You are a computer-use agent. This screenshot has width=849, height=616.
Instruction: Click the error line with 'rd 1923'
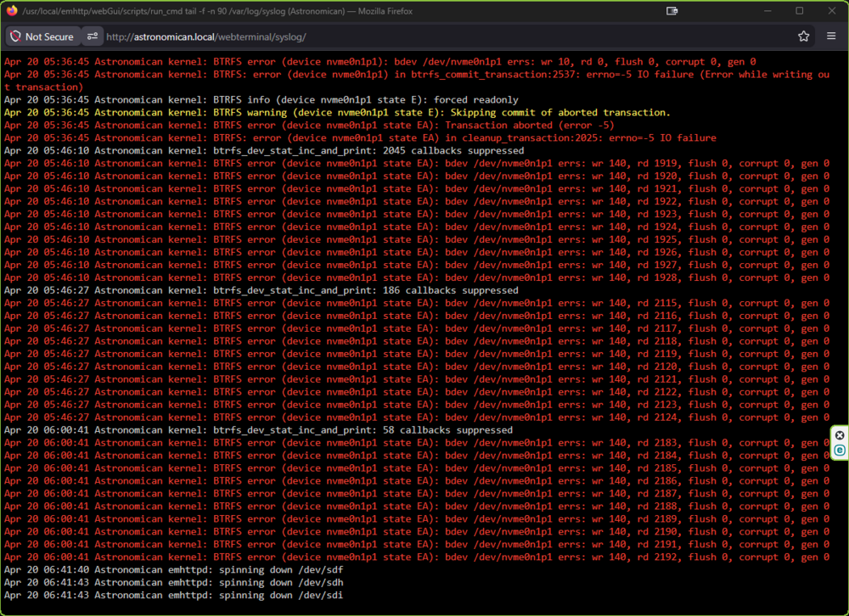[417, 215]
